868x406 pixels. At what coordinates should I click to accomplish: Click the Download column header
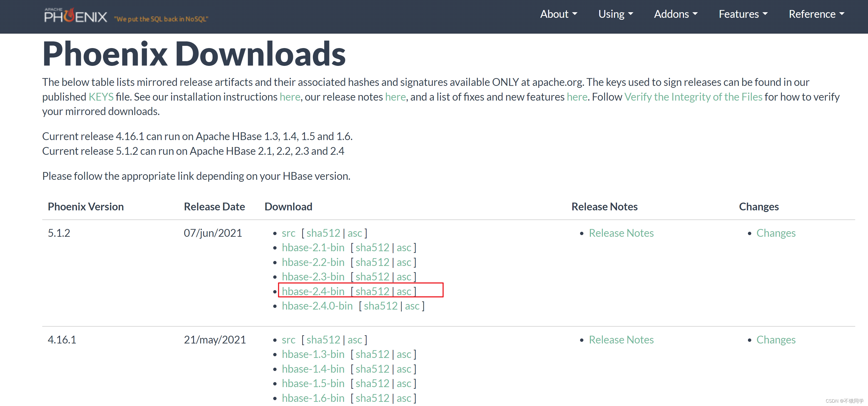[288, 207]
